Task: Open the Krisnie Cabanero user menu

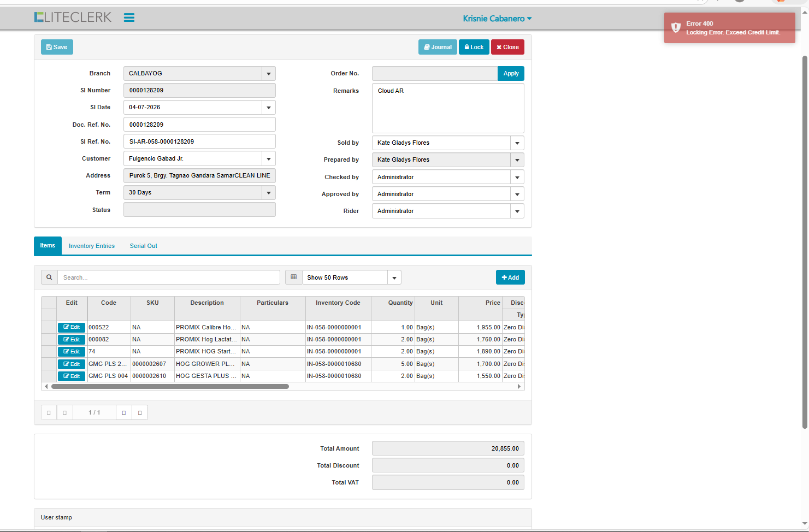Action: [497, 19]
